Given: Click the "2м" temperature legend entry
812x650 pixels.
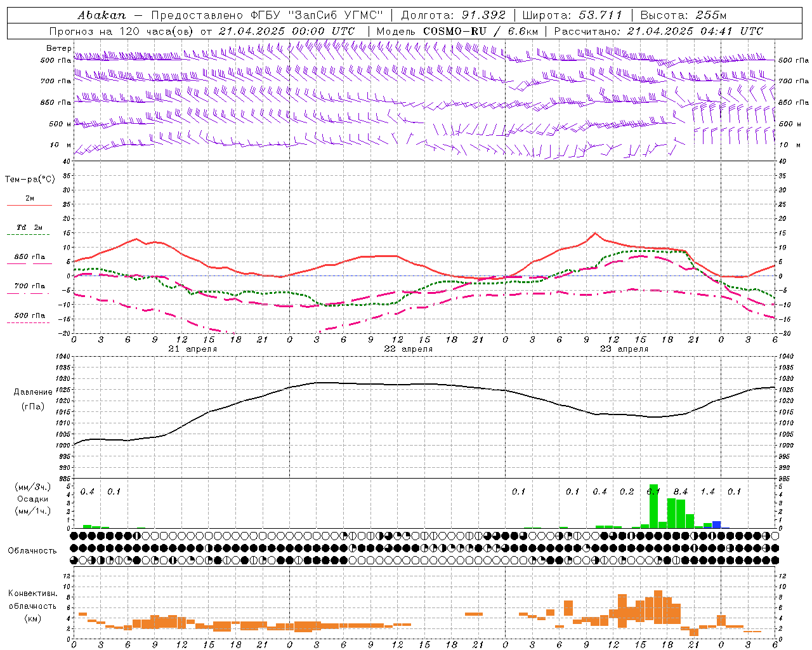Looking at the screenshot, I should [x=30, y=198].
